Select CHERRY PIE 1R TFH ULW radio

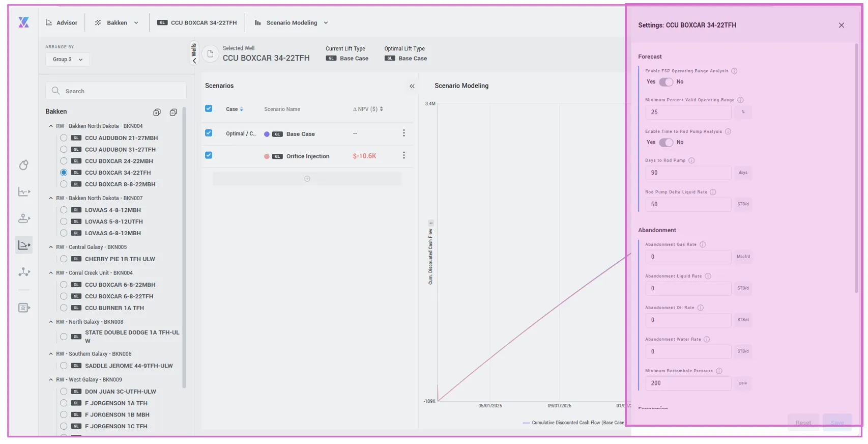(64, 259)
